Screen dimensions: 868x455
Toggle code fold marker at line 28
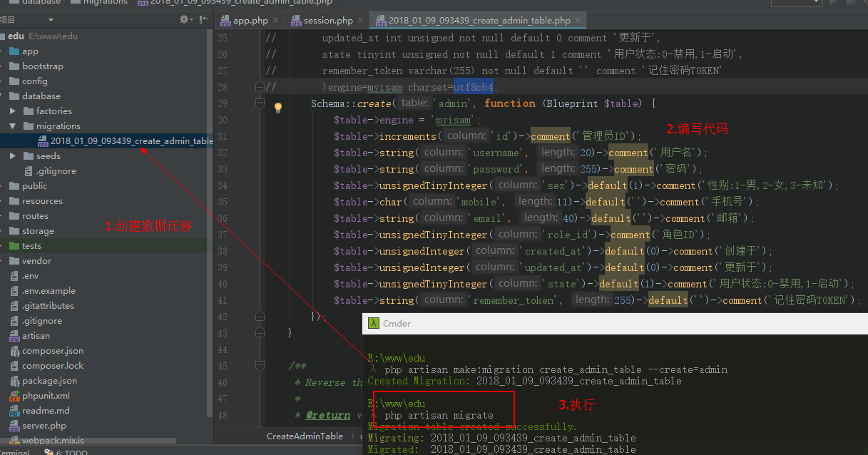260,86
